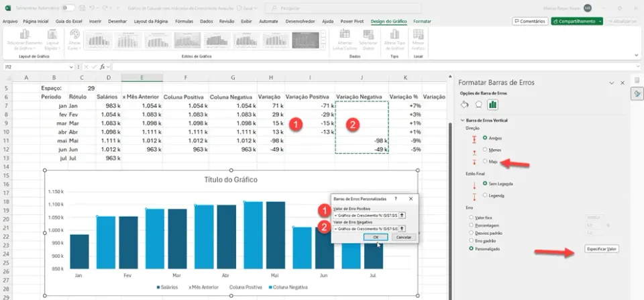
Task: Collapse the Barra de Erros Vertical section
Action: pyautogui.click(x=462, y=120)
